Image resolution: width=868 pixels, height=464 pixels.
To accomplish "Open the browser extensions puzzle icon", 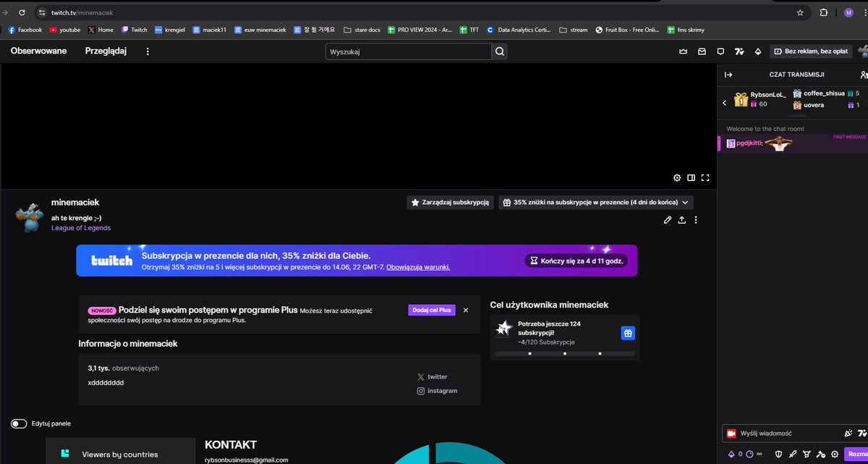I will point(824,12).
